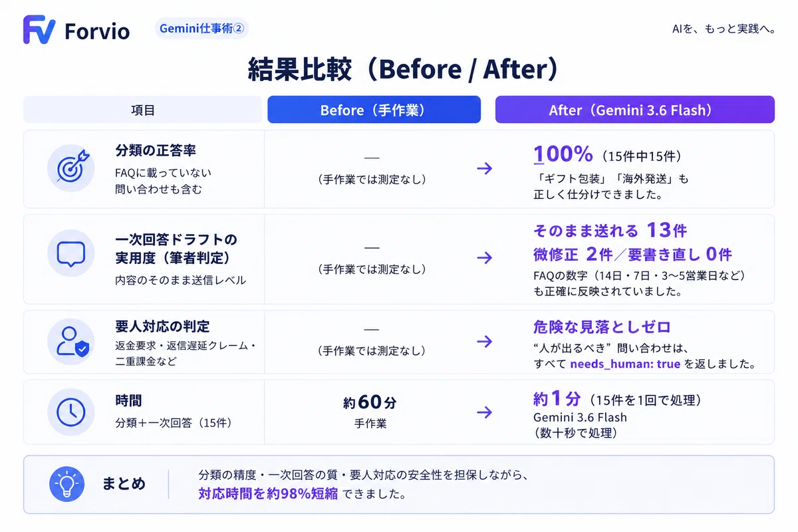Click the arrow in the 分類の正答率 row
The width and height of the screenshot is (798, 532).
[x=485, y=168]
